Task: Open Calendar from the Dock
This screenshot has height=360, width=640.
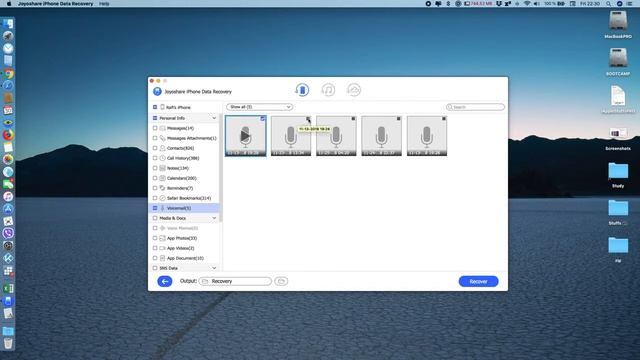Action: click(8, 110)
